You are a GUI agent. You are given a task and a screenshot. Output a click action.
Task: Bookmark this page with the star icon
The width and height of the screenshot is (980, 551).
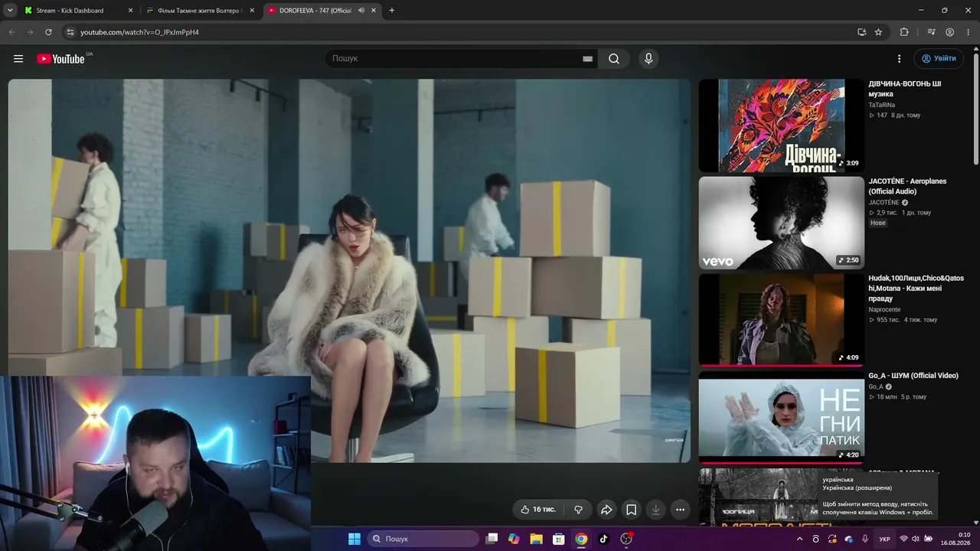878,32
